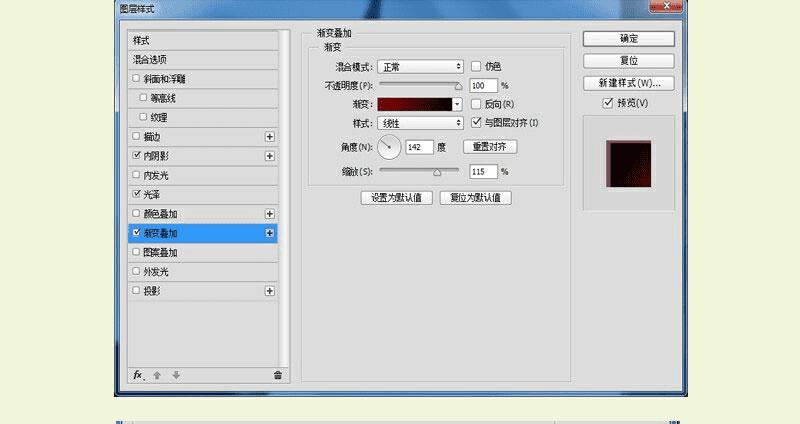800x424 pixels.
Task: Click the 设置为默认值 button
Action: [x=396, y=198]
